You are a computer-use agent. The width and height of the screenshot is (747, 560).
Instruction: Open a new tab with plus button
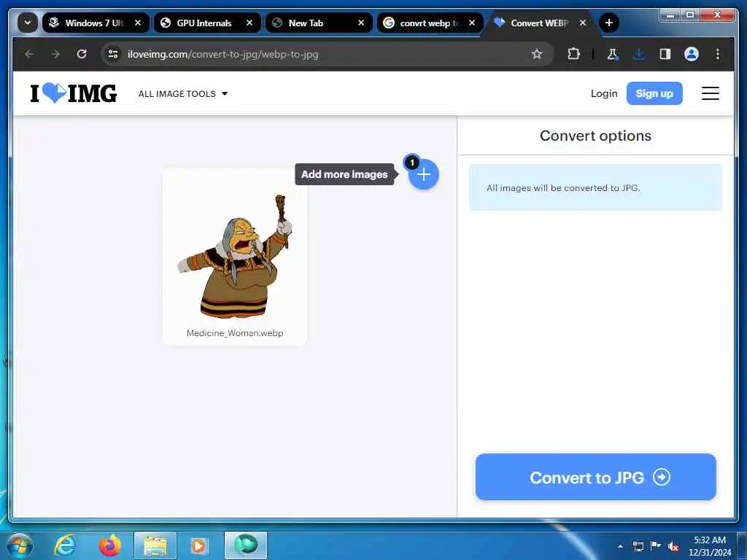608,23
